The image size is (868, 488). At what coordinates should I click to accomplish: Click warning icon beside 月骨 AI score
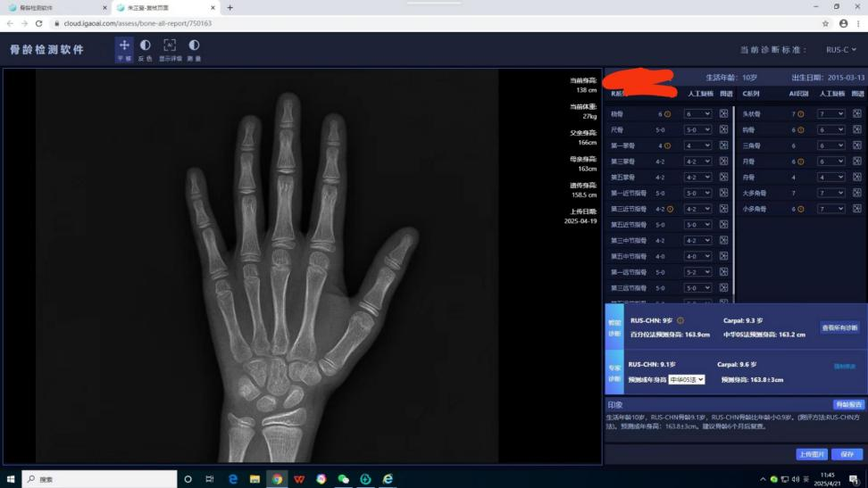[801, 161]
